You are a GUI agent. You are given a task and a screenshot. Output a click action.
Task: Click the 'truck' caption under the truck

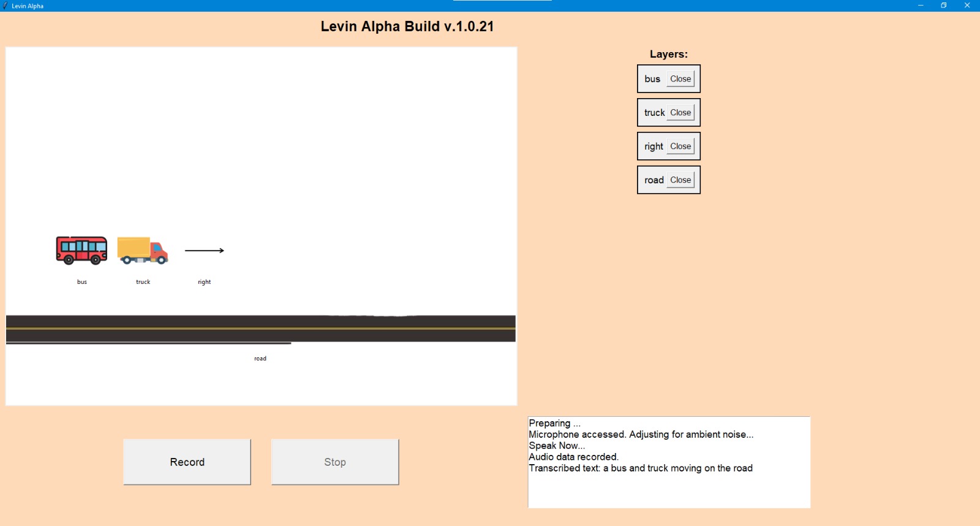click(143, 282)
